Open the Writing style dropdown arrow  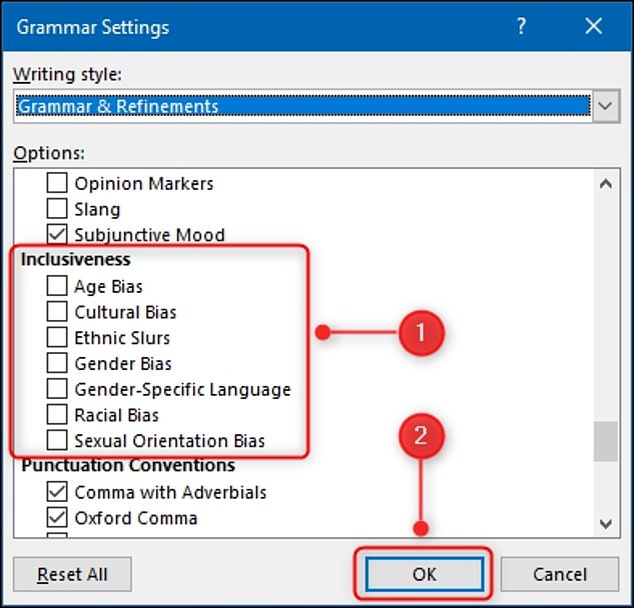605,106
